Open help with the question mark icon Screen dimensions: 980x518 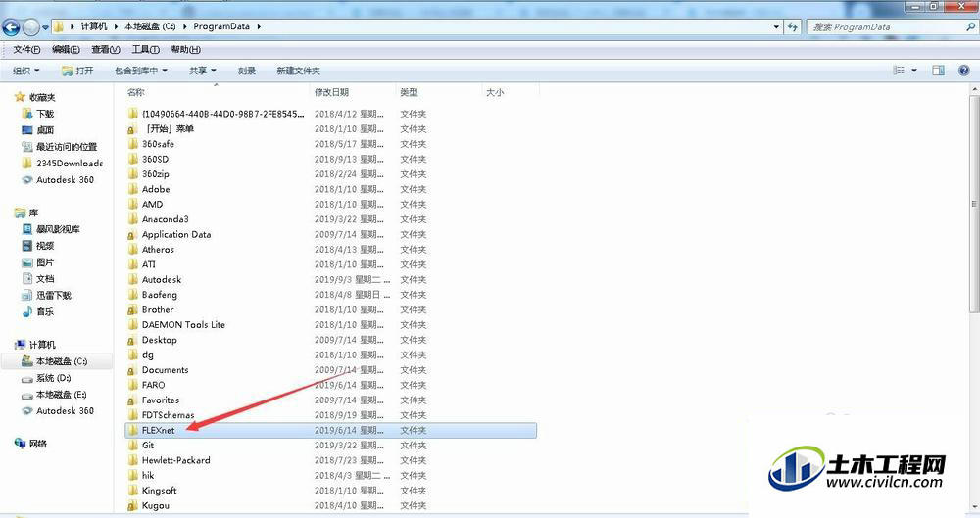coord(963,71)
